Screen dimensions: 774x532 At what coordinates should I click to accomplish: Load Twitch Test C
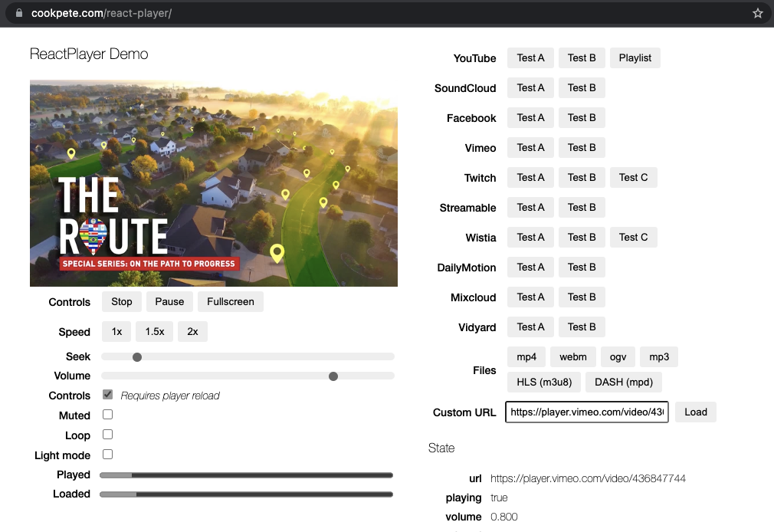tap(633, 177)
